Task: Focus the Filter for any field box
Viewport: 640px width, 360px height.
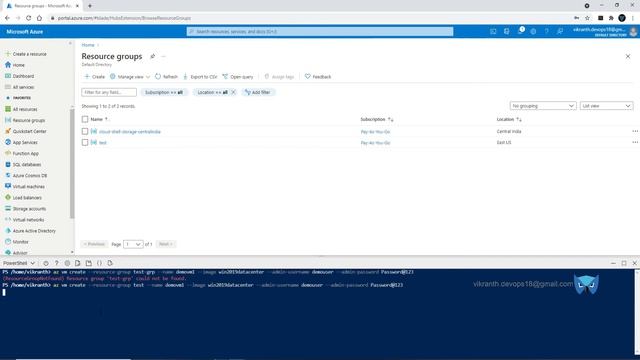Action: (x=109, y=92)
